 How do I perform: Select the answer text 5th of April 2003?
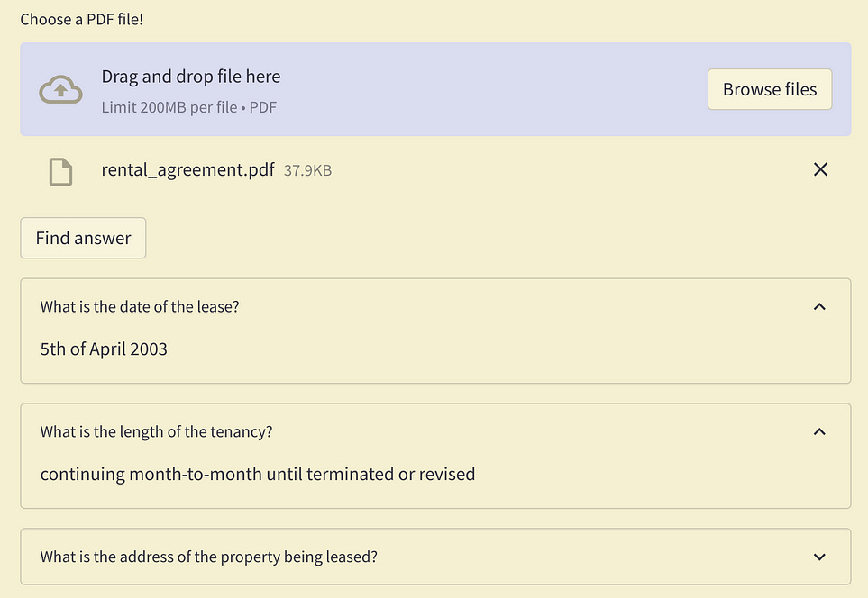(x=104, y=349)
